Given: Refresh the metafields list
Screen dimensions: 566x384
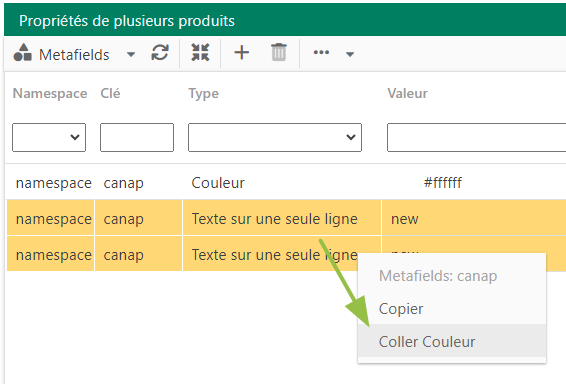Looking at the screenshot, I should coord(160,53).
